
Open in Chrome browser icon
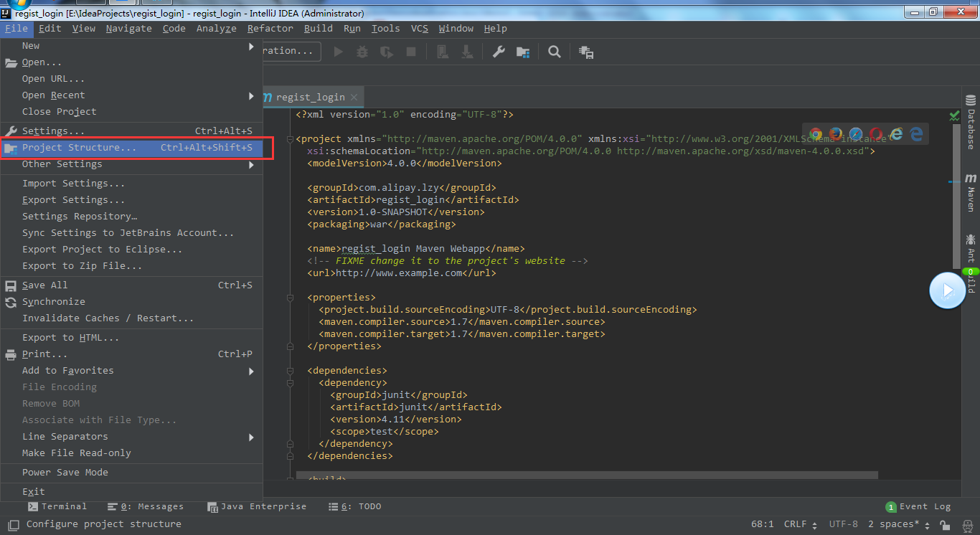tap(816, 134)
